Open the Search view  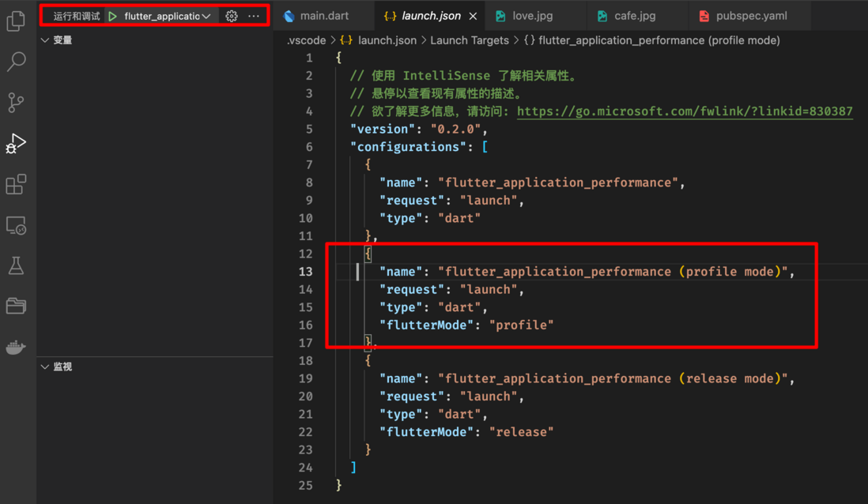(16, 62)
